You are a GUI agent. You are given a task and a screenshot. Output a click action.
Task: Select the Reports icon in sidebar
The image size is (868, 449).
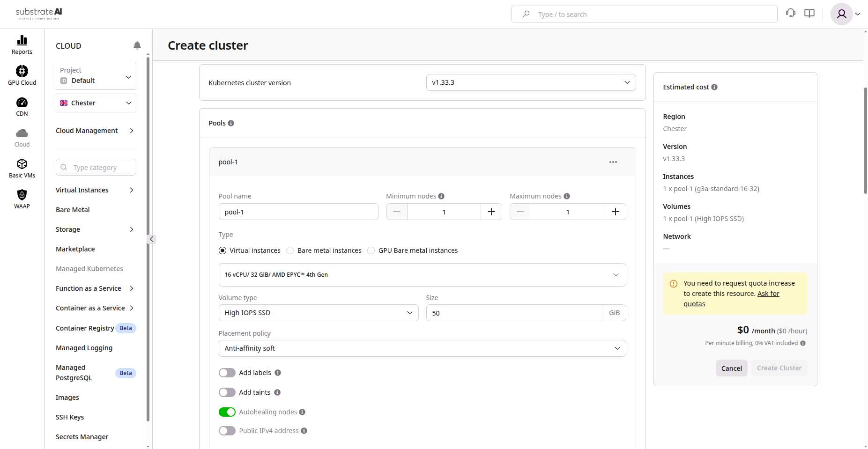(x=22, y=44)
